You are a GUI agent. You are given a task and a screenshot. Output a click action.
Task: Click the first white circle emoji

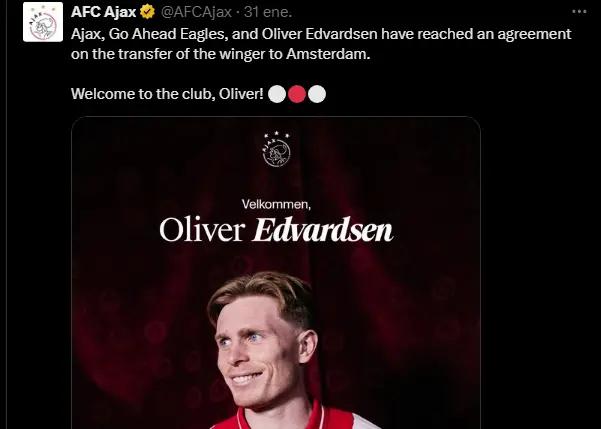[277, 94]
